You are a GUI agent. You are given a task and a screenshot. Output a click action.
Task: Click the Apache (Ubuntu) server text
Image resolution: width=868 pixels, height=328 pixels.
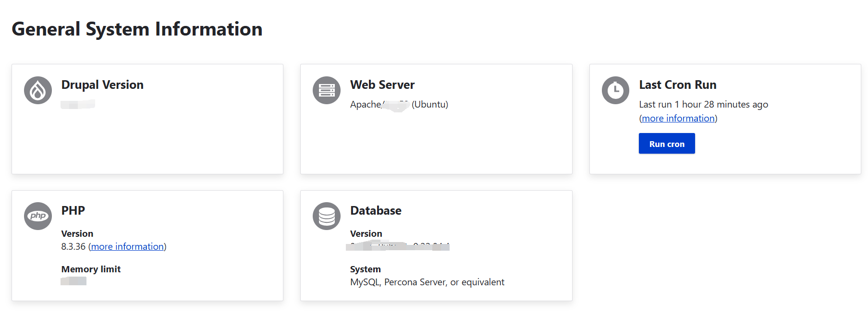(399, 105)
